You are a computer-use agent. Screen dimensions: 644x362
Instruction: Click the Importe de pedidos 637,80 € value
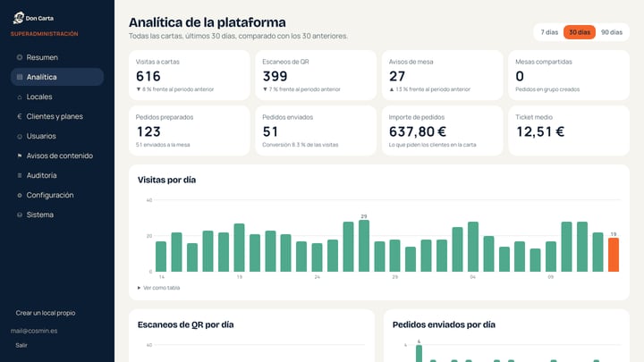pos(418,131)
